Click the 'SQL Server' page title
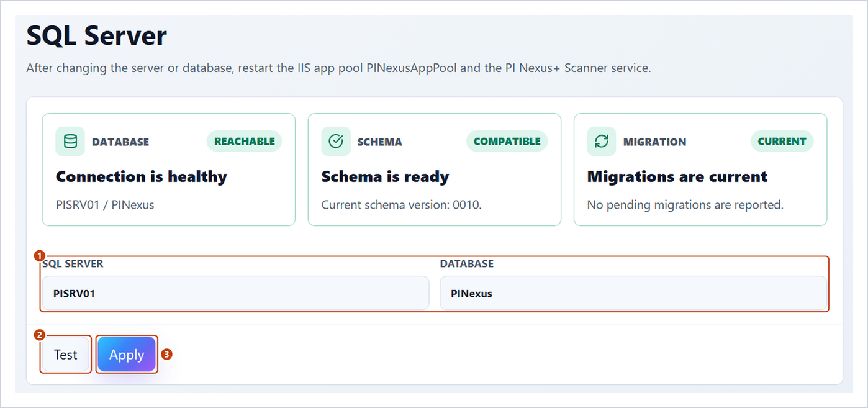The height and width of the screenshot is (408, 868). (x=96, y=36)
